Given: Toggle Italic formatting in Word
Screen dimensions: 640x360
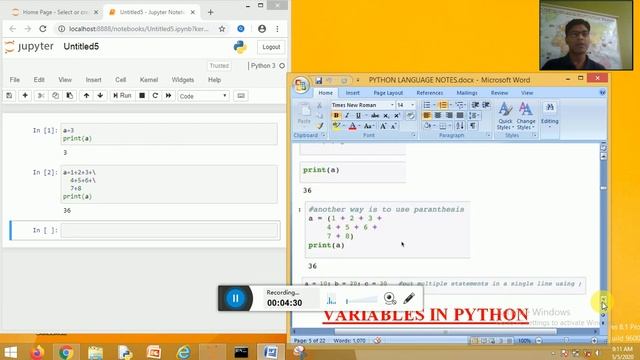Looking at the screenshot, I should (347, 116).
